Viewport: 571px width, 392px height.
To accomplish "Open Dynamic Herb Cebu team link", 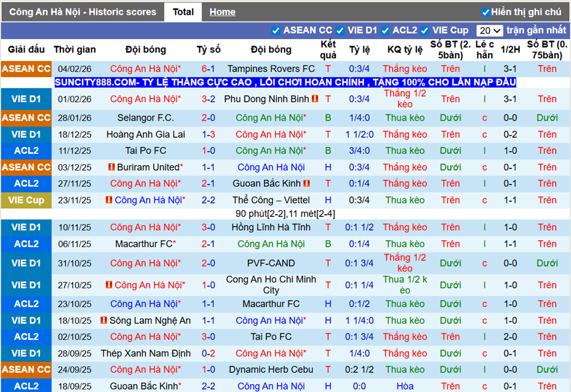I will click(x=271, y=369).
